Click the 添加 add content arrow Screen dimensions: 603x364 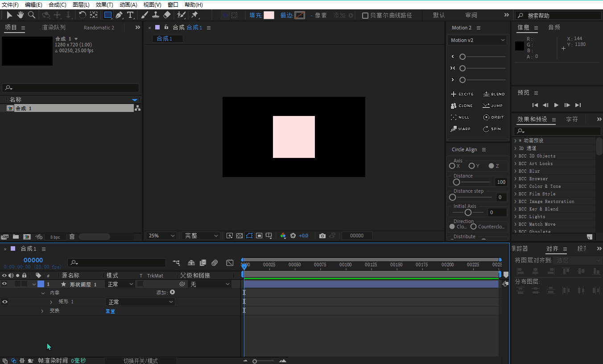point(172,293)
